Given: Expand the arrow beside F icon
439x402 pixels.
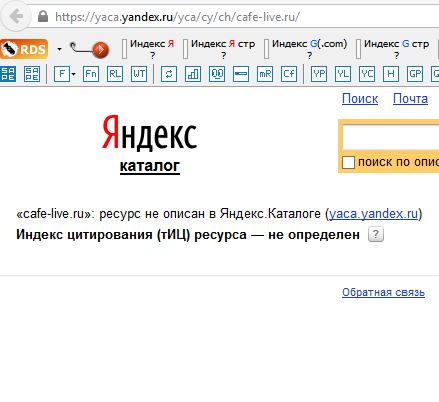Looking at the screenshot, I should (74, 74).
